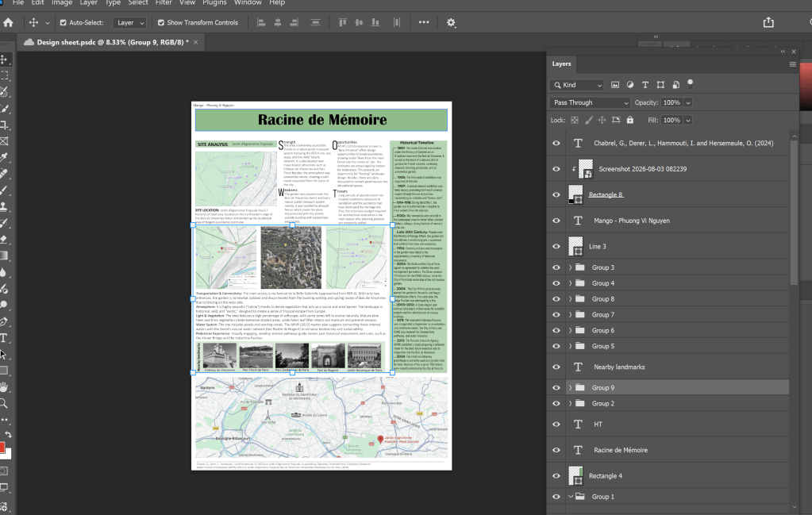Expand Group 3 in Layers panel
Screen dimensions: 812x515
point(570,267)
